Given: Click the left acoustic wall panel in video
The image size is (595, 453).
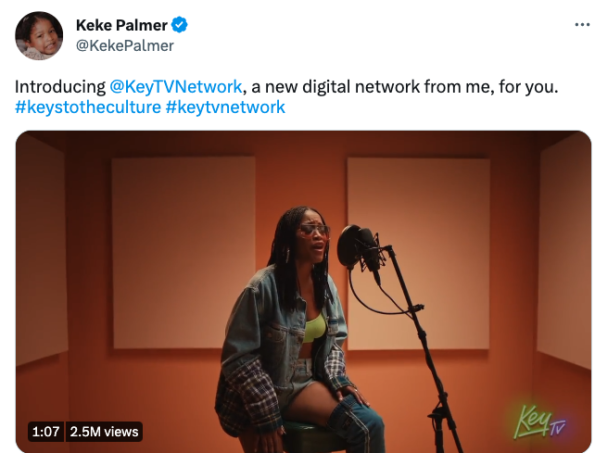Looking at the screenshot, I should (x=184, y=253).
